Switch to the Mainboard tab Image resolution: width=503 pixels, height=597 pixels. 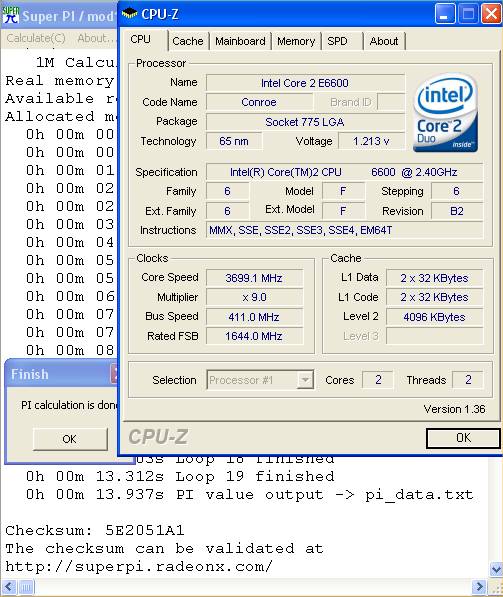coord(240,41)
